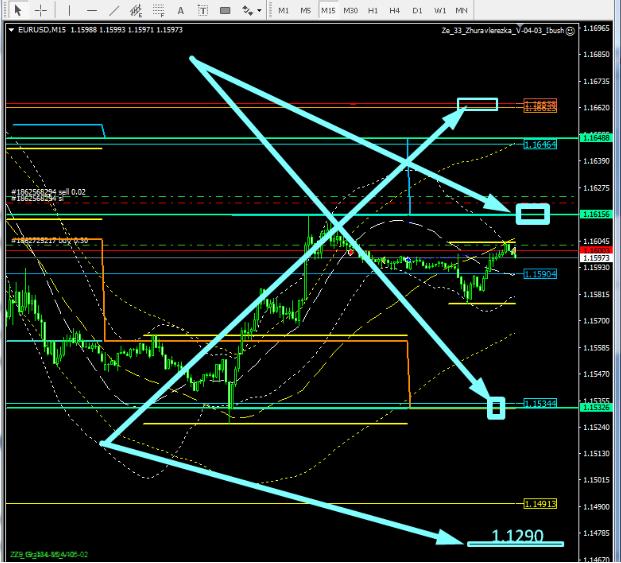Image resolution: width=621 pixels, height=563 pixels.
Task: Switch chart to M5 timeframe
Action: click(306, 10)
